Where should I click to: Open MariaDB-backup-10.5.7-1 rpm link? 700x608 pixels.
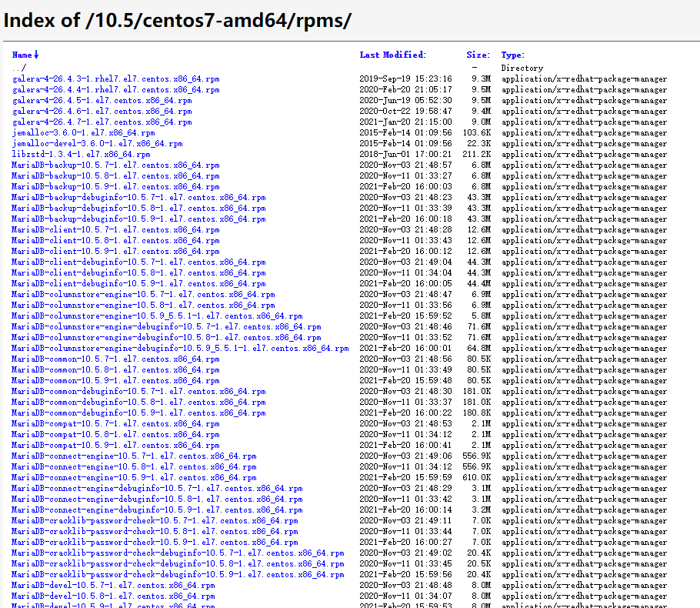tap(115, 165)
